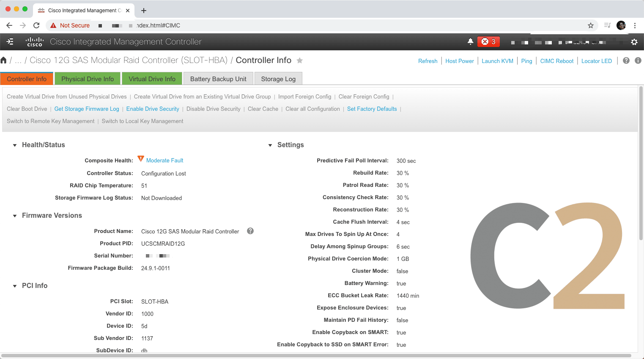Open the Moderate Fault health link
The width and height of the screenshot is (644, 359).
point(164,160)
